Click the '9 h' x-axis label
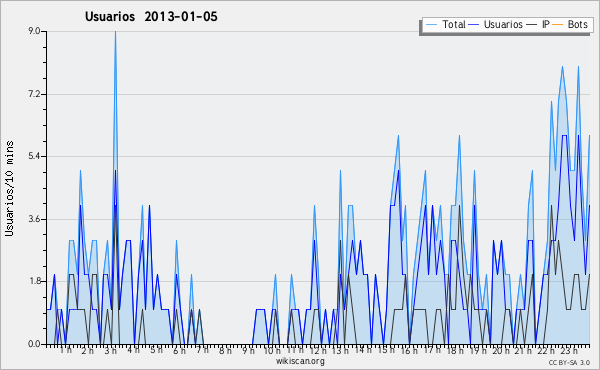The width and height of the screenshot is (600, 370). point(248,350)
